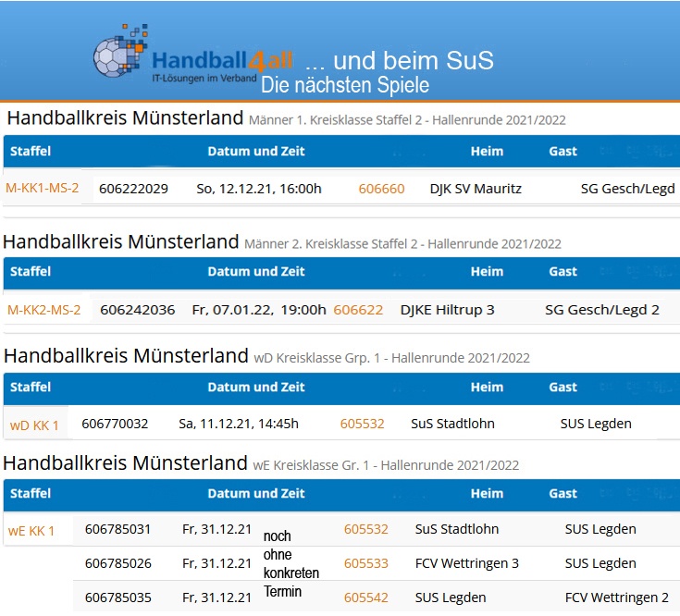Click Gast column header in wE Kreisklasse table

pos(563,493)
